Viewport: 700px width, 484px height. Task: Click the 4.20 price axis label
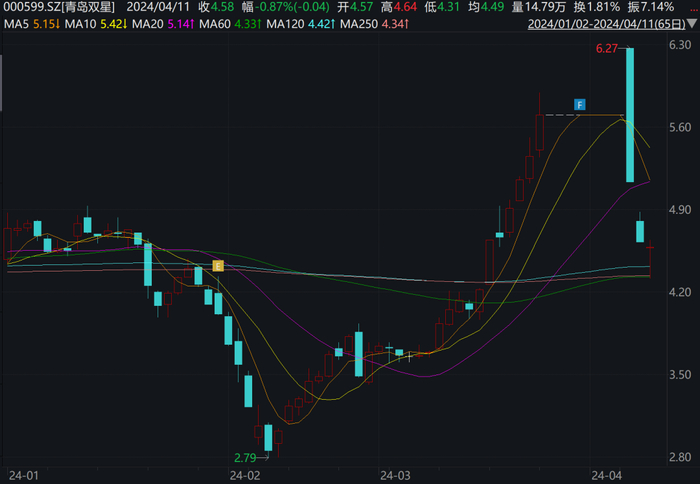680,293
